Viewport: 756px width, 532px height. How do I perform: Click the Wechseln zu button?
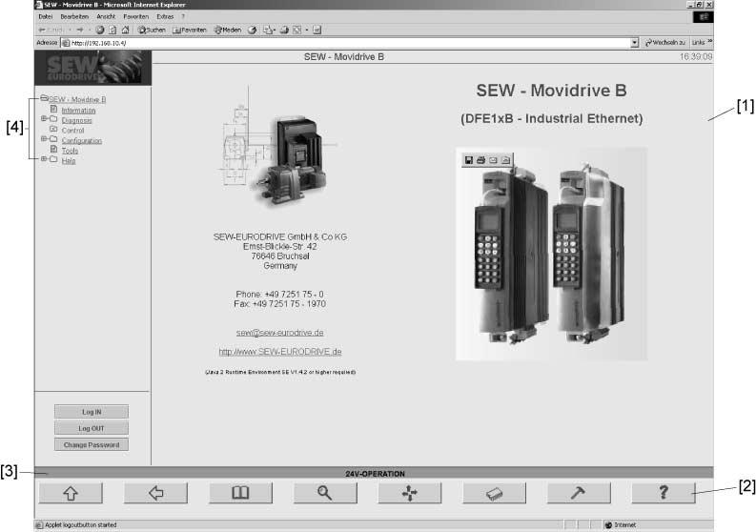click(x=665, y=43)
